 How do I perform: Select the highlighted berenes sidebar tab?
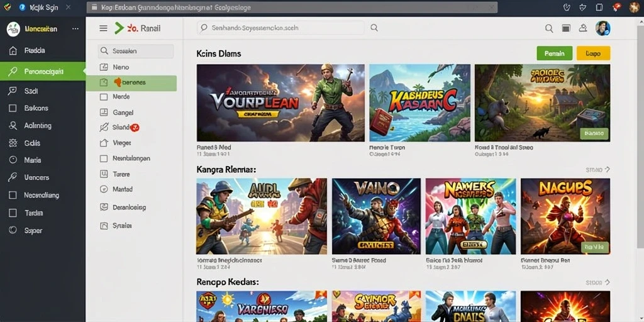[131, 83]
